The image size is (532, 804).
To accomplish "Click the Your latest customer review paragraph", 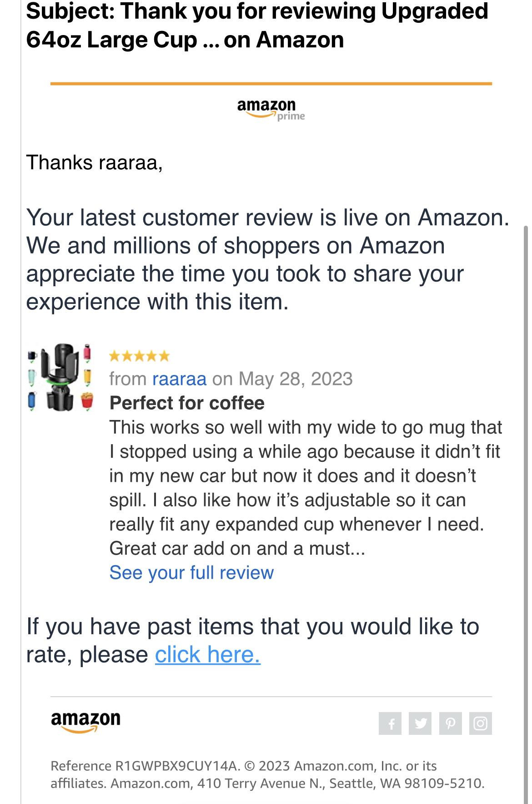I will [x=268, y=259].
